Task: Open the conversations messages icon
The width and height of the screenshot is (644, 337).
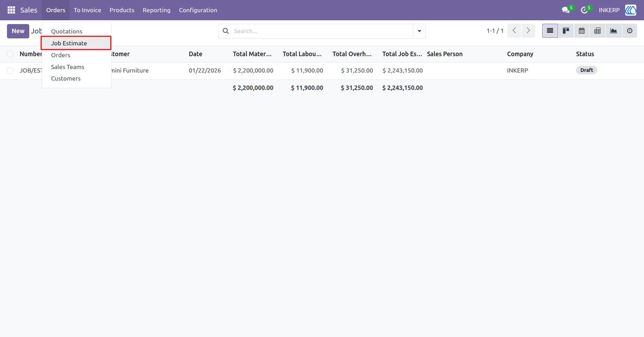Action: (x=566, y=10)
